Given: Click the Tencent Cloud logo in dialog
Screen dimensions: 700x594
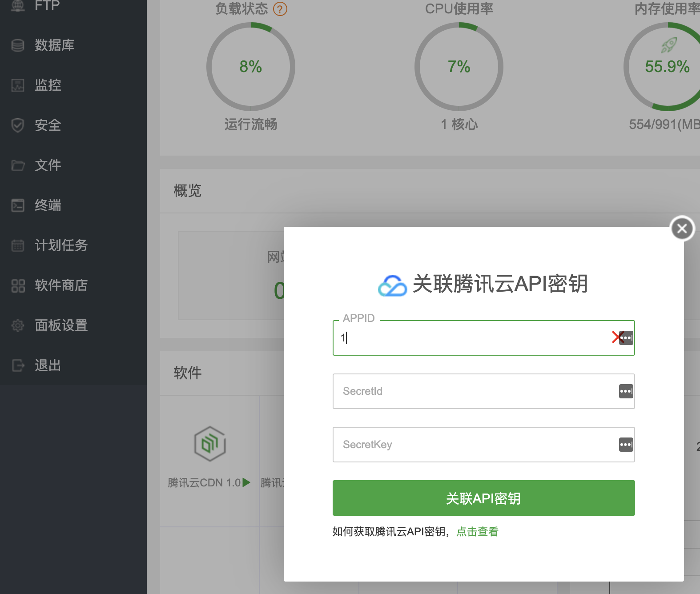Looking at the screenshot, I should point(392,285).
